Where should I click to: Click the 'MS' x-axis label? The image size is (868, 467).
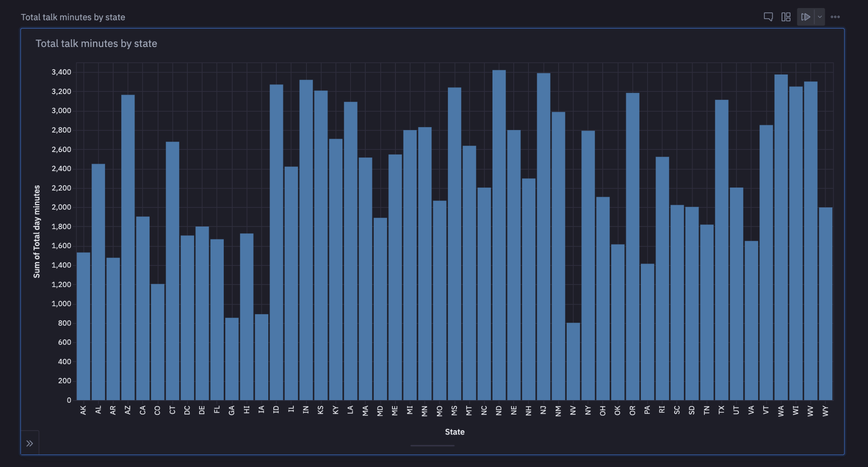pyautogui.click(x=454, y=411)
